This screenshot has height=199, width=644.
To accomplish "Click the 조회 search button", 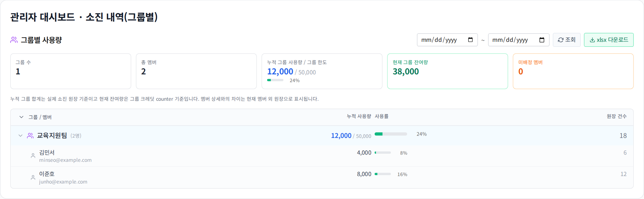I will (566, 40).
